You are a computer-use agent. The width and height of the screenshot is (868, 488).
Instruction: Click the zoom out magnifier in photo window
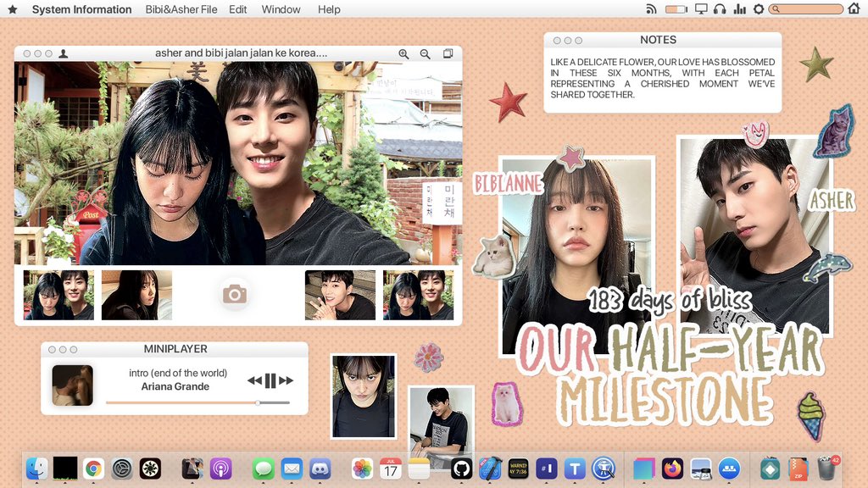(x=426, y=53)
